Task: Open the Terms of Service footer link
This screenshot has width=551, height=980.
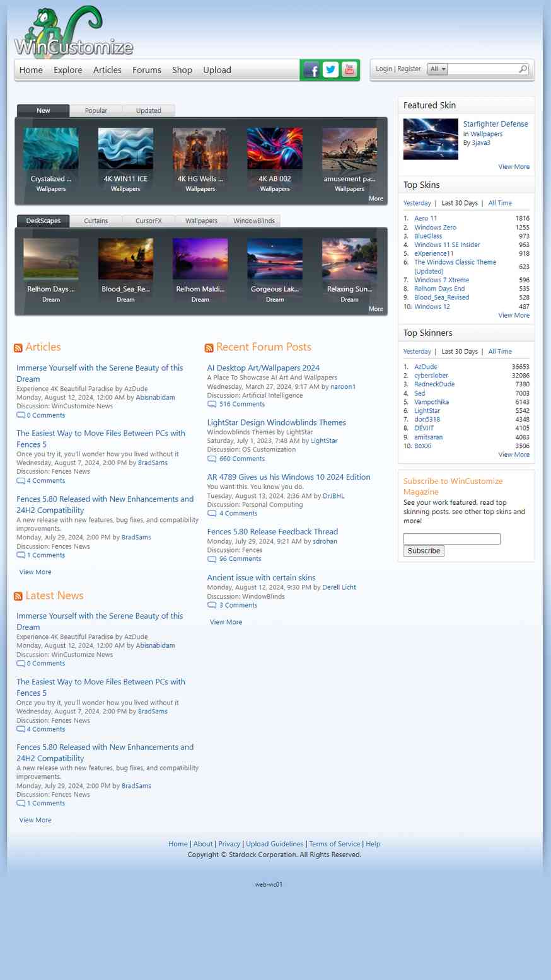Action: click(335, 845)
